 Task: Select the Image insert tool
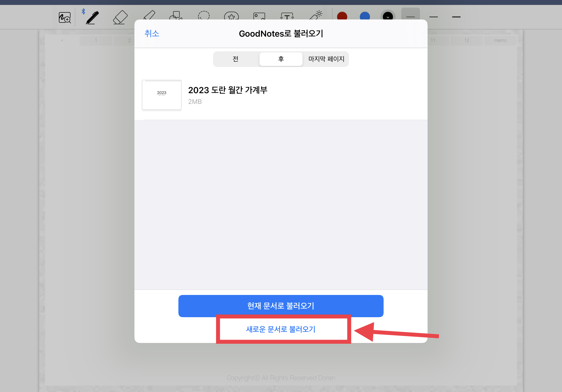click(259, 16)
